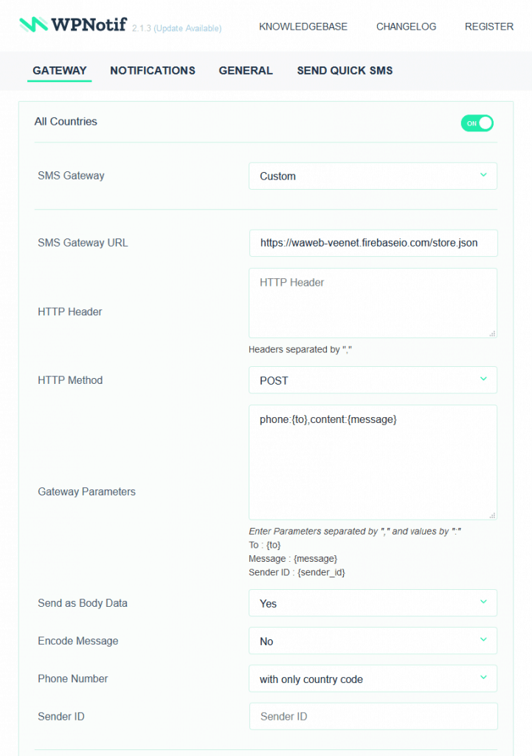Click the chevron icon on HTTP Method dropdown
The image size is (532, 756).
coord(484,380)
